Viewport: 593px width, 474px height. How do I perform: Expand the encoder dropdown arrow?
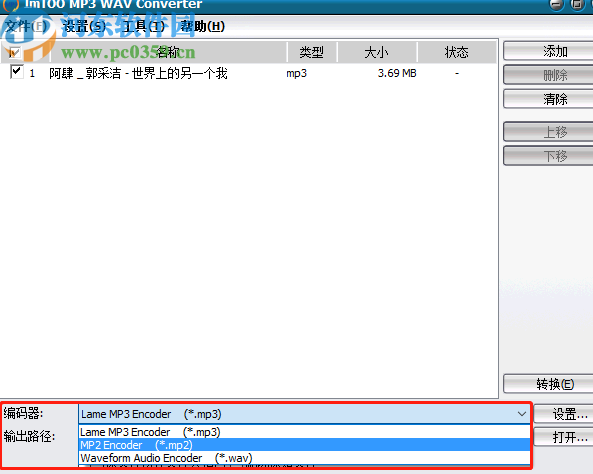[x=522, y=414]
